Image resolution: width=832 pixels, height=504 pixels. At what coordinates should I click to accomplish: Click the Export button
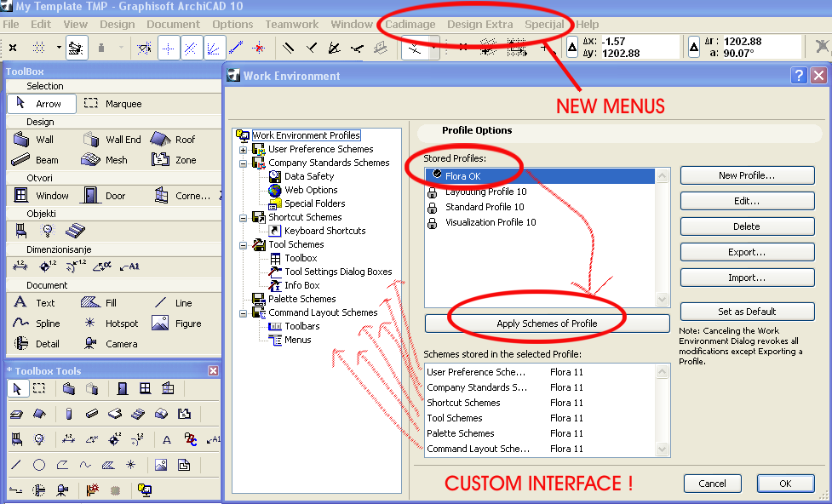pos(747,252)
